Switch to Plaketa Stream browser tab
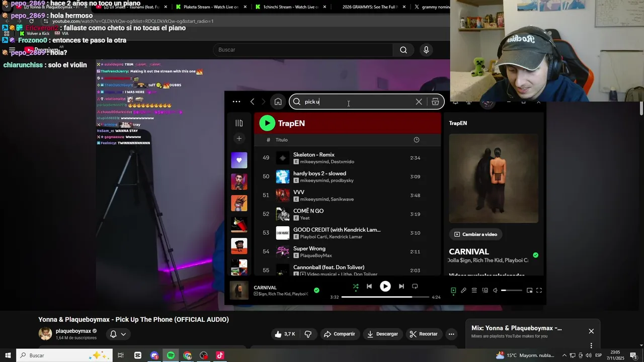This screenshot has height=362, width=644. pyautogui.click(x=208, y=7)
